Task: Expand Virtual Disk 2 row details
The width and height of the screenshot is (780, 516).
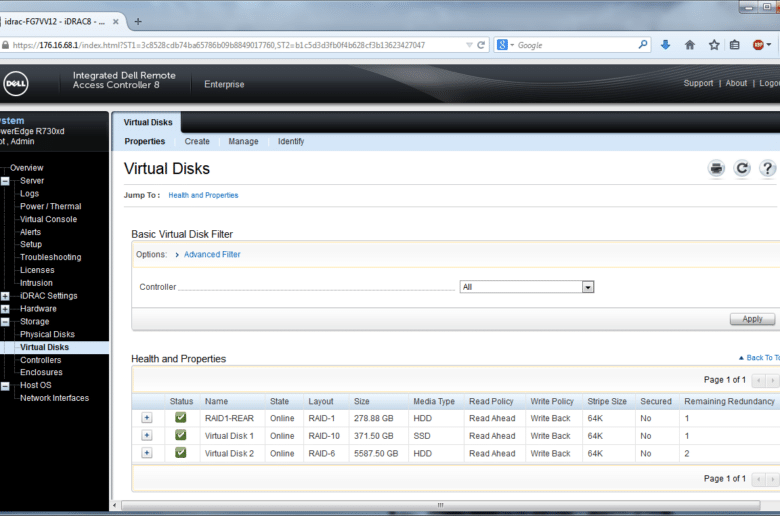Action: point(147,453)
